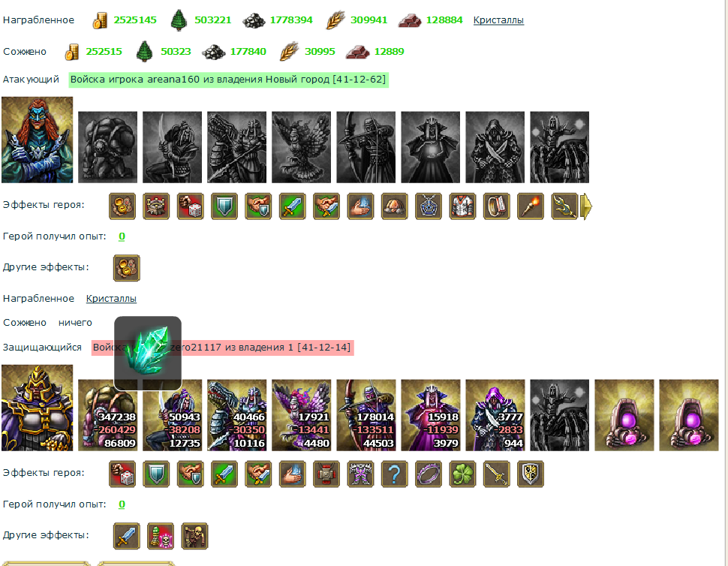Click the coins icon next to Другие эффекты

click(127, 268)
